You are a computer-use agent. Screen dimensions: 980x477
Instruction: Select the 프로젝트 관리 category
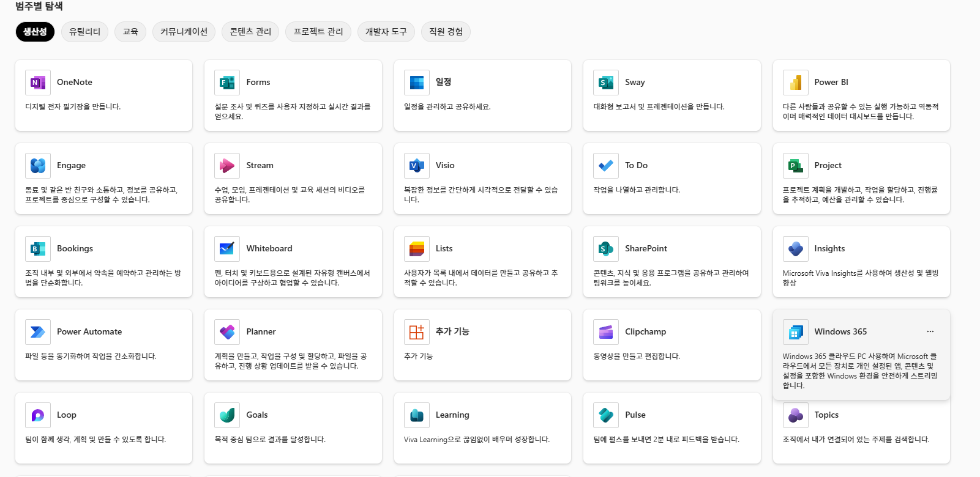tap(318, 32)
